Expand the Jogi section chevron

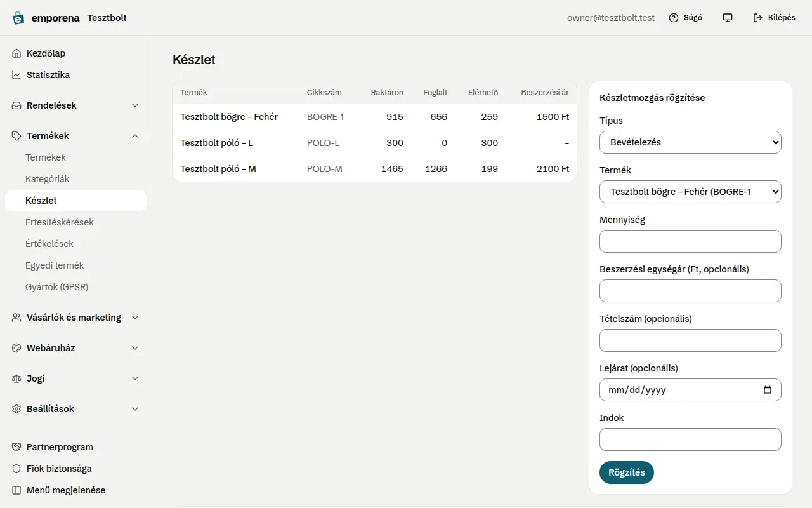pos(135,378)
